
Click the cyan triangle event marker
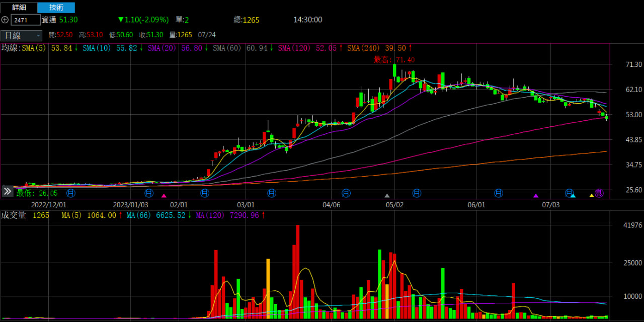tap(573, 196)
